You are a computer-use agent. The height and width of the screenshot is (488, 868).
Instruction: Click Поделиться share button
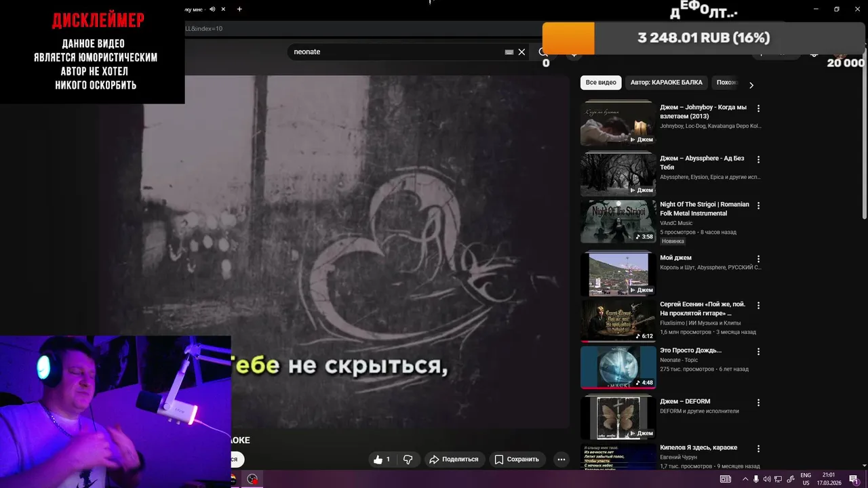454,460
